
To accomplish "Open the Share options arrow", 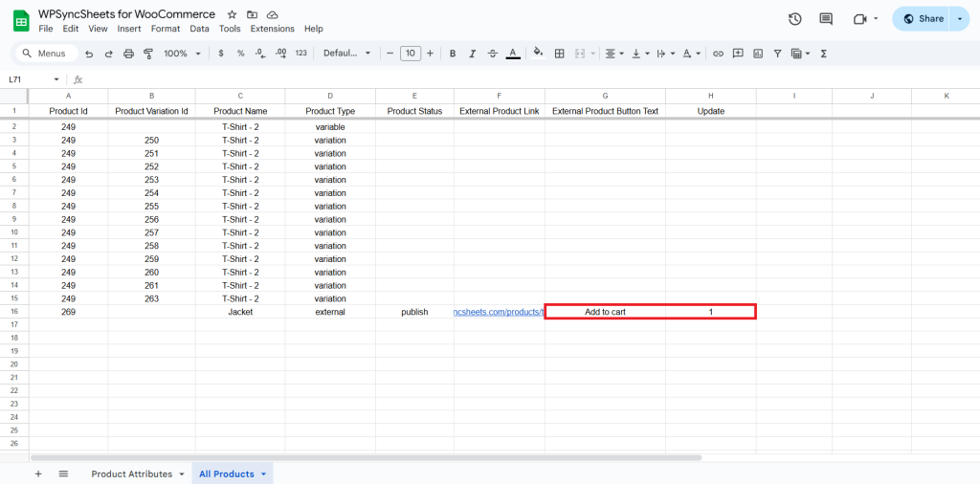I will point(960,19).
